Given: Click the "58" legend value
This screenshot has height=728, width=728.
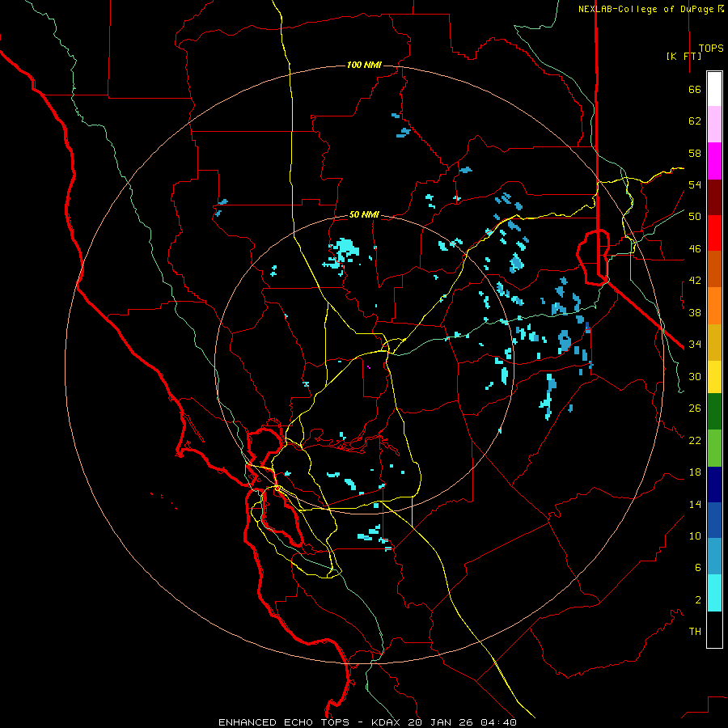Looking at the screenshot, I should 695,153.
